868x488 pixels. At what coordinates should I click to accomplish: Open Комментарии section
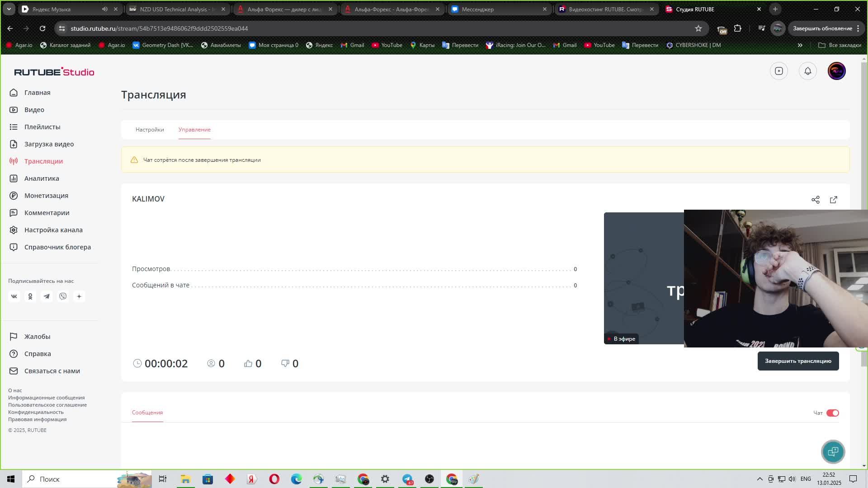[39, 213]
